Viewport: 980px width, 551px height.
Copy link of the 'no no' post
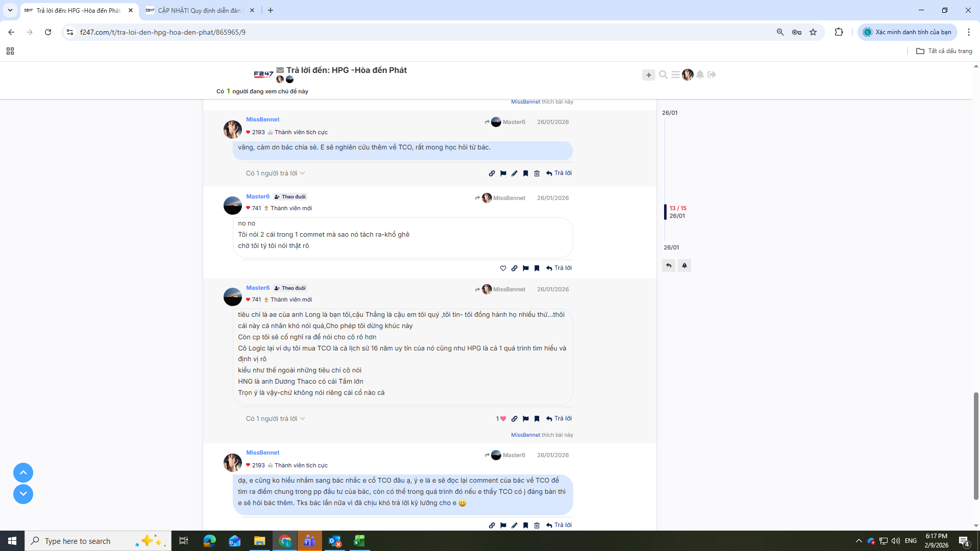(x=514, y=268)
